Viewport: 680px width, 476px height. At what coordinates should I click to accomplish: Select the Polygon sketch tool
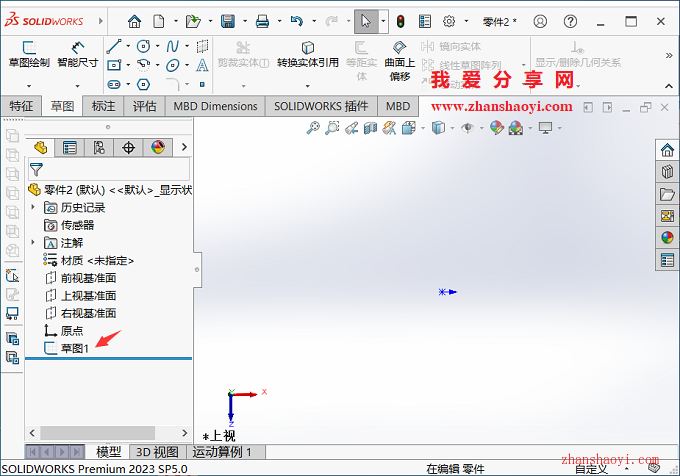143,84
